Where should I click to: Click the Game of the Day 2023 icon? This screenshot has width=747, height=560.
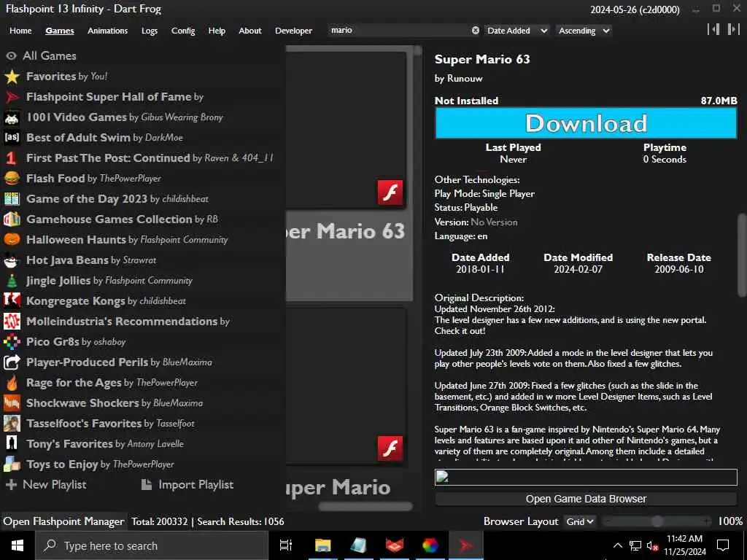(x=12, y=199)
